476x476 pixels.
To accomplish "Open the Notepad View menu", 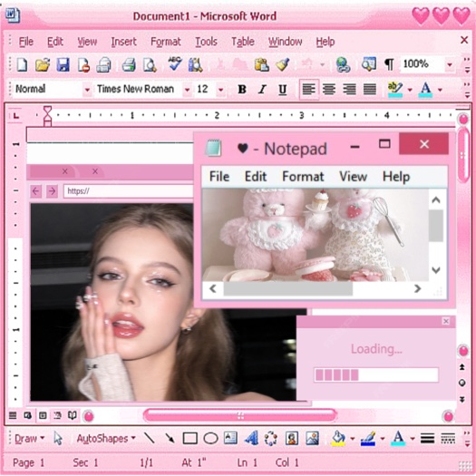I will [x=353, y=177].
